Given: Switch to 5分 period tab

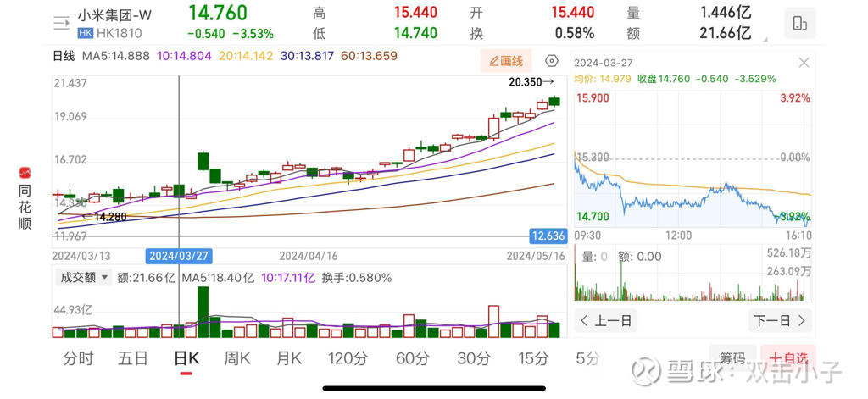Looking at the screenshot, I should click(587, 358).
